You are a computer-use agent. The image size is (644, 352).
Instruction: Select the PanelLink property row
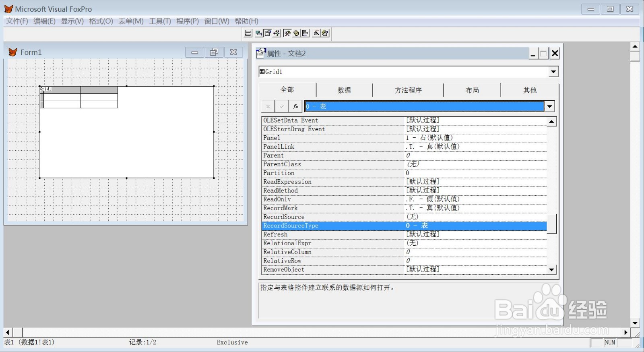404,147
